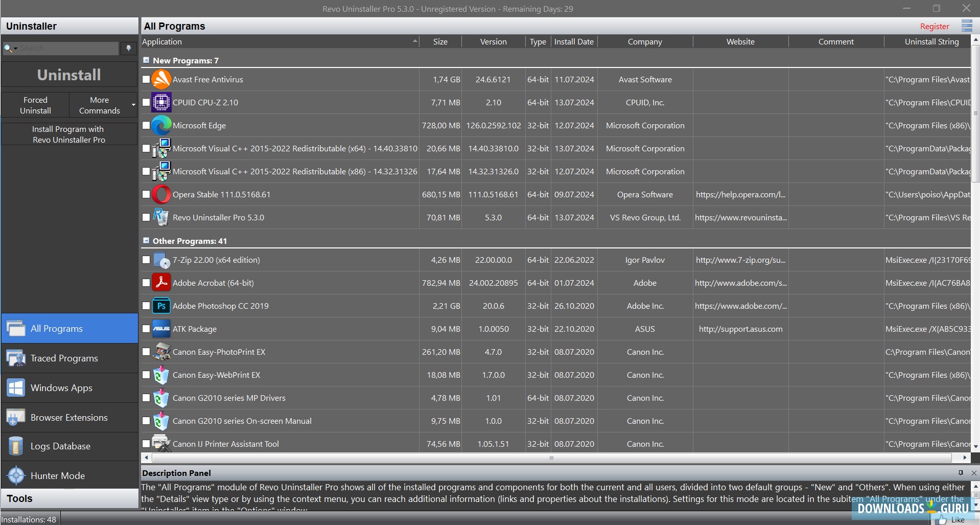This screenshot has height=525, width=980.
Task: Open the search options dropdown arrow
Action: (x=16, y=49)
